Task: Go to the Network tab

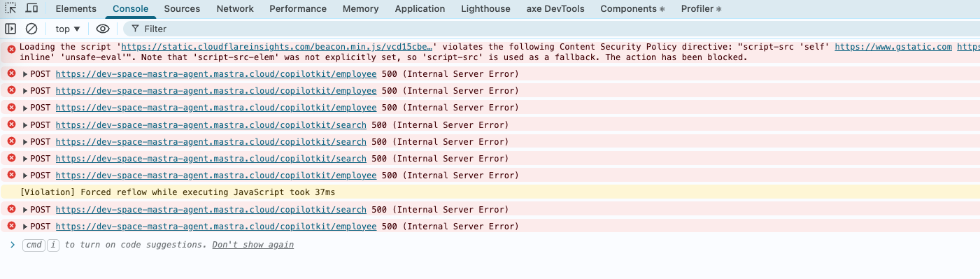Action: pos(235,9)
